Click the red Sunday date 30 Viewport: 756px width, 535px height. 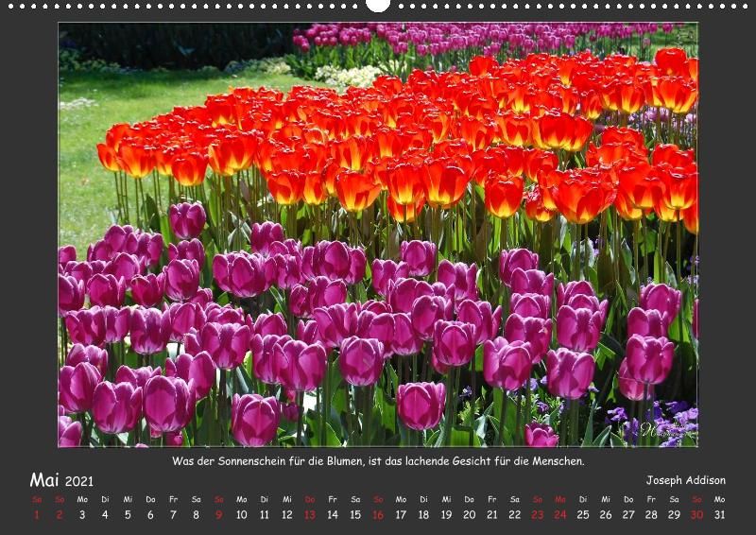[696, 515]
